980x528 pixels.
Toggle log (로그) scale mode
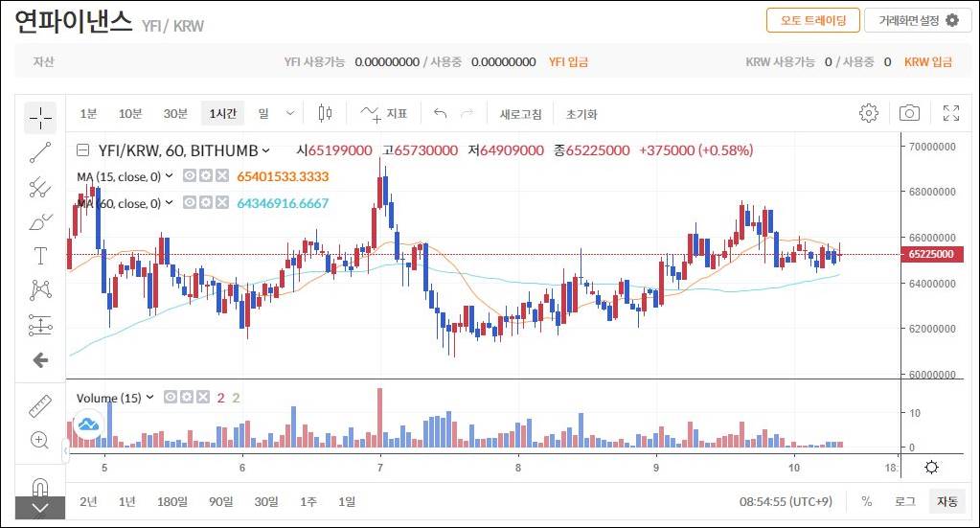click(x=904, y=501)
